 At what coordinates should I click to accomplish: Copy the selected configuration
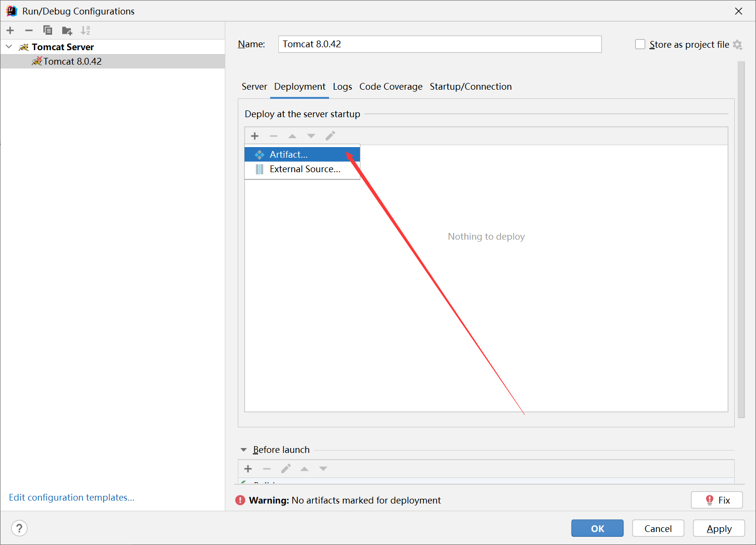point(48,30)
